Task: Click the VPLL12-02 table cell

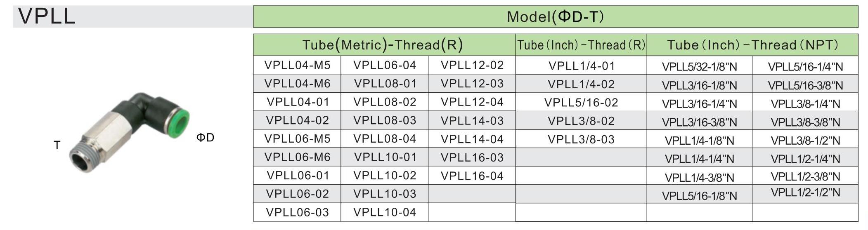Action: tap(472, 65)
